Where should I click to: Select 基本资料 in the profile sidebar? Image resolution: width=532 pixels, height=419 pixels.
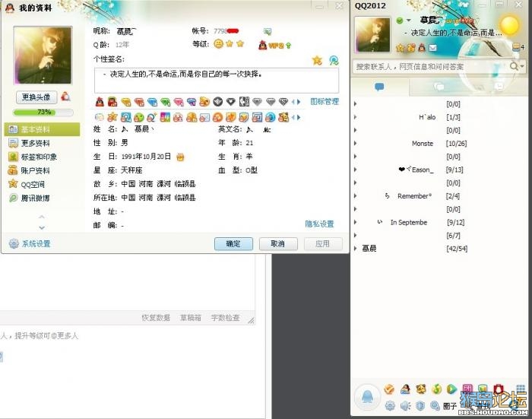[42, 129]
